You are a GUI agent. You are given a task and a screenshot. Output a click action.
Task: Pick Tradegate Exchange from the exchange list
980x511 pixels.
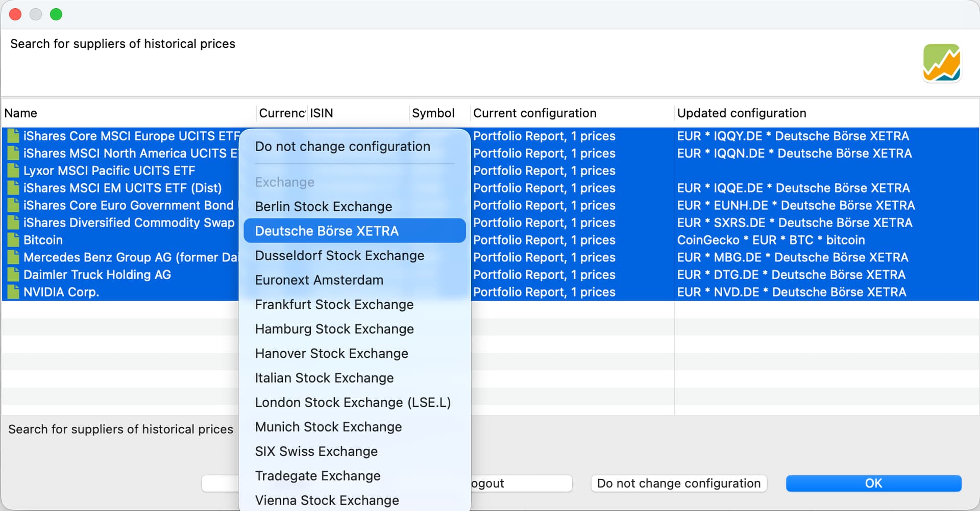click(317, 476)
